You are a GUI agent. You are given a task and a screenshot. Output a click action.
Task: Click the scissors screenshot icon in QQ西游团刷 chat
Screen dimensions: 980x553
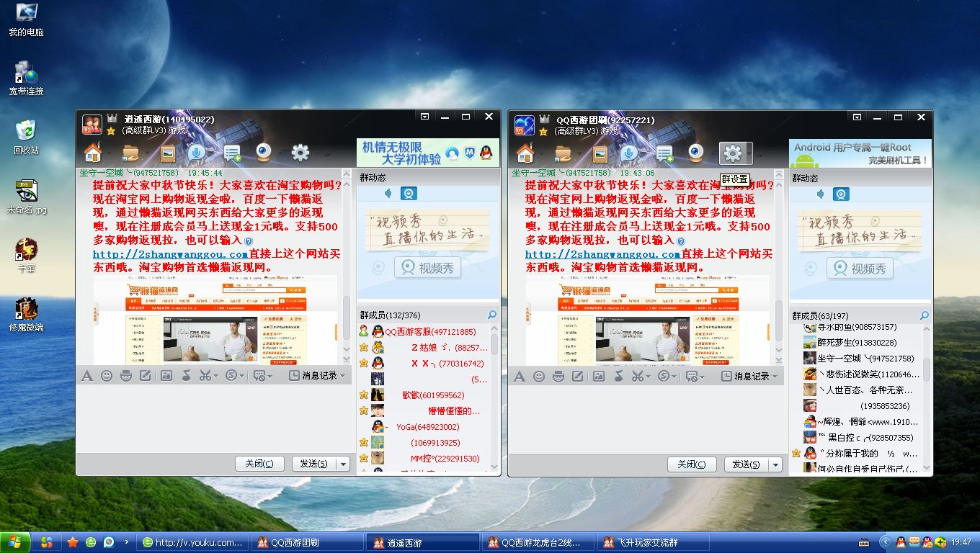click(638, 376)
